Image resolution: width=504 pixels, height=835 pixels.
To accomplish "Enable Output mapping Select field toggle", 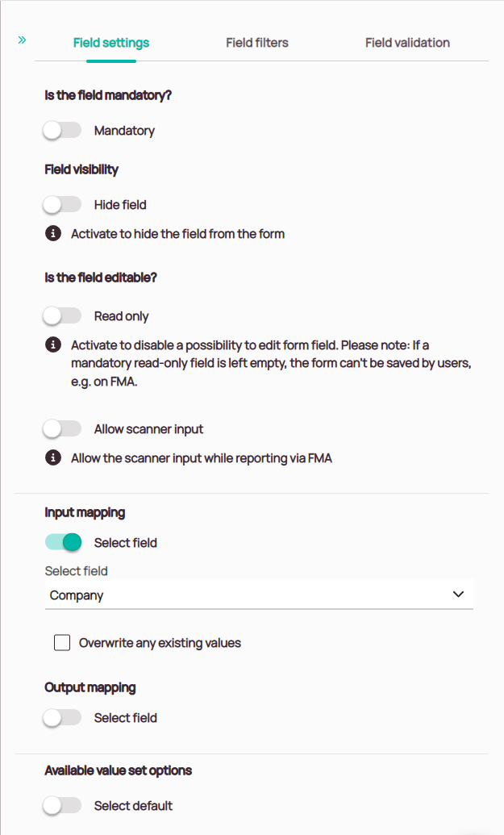I will (x=63, y=718).
